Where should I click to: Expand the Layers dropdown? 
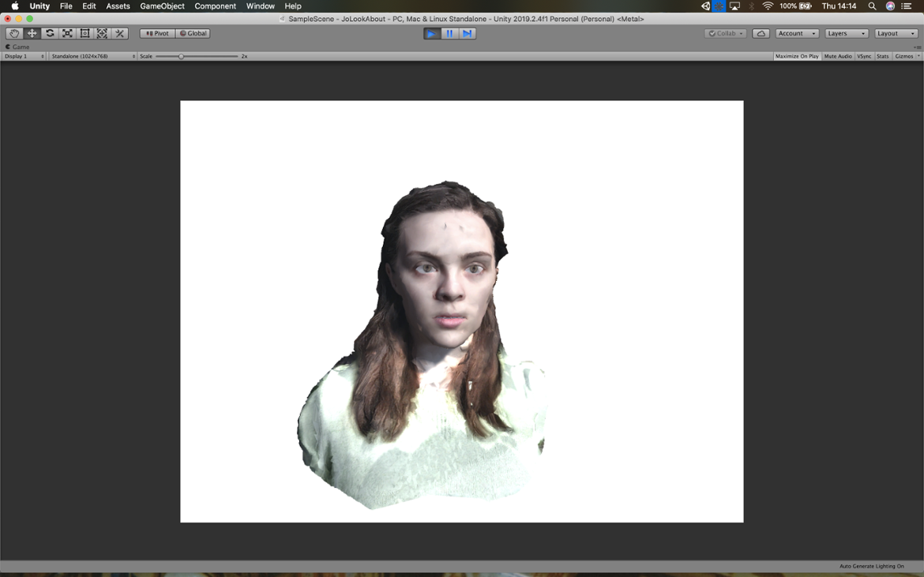(x=846, y=33)
